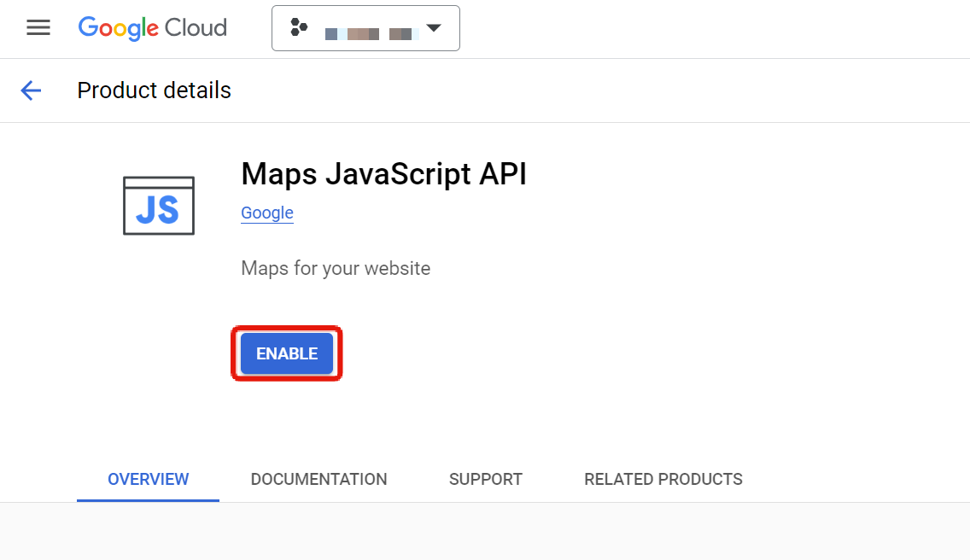Click the Maps JavaScript API JS icon

coord(158,205)
